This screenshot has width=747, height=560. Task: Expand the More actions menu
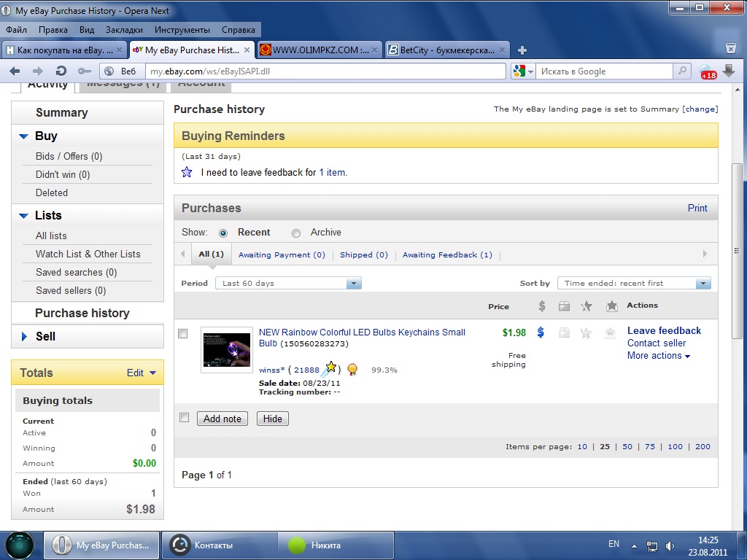pyautogui.click(x=659, y=356)
